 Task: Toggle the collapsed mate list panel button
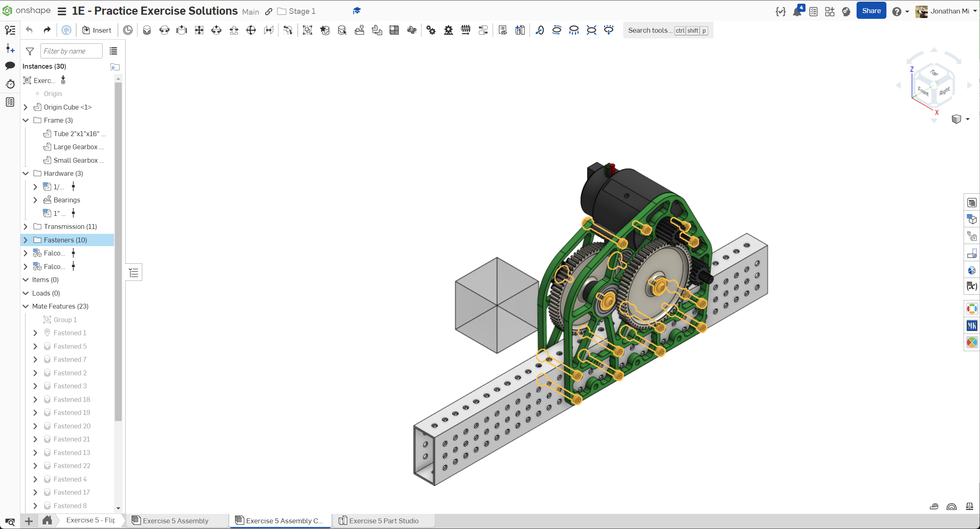click(x=134, y=273)
